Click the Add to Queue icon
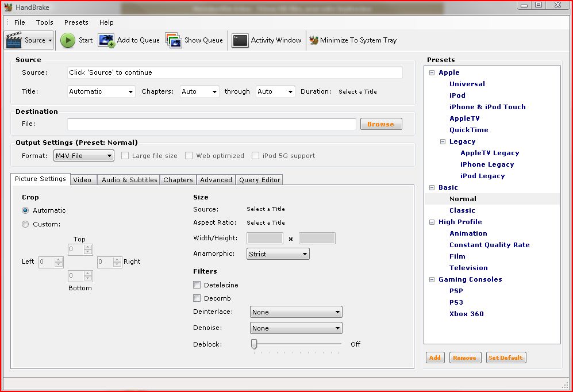Screen dimensions: 573x392 [106, 40]
